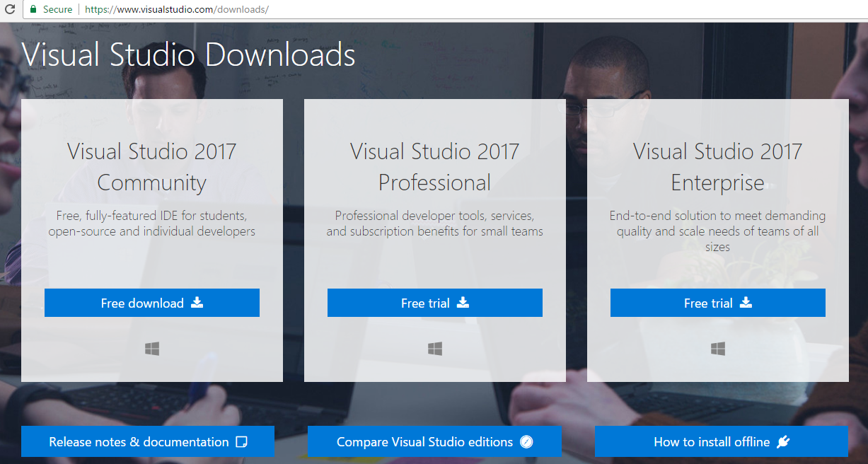
Task: Open How to install offline
Action: (x=722, y=441)
